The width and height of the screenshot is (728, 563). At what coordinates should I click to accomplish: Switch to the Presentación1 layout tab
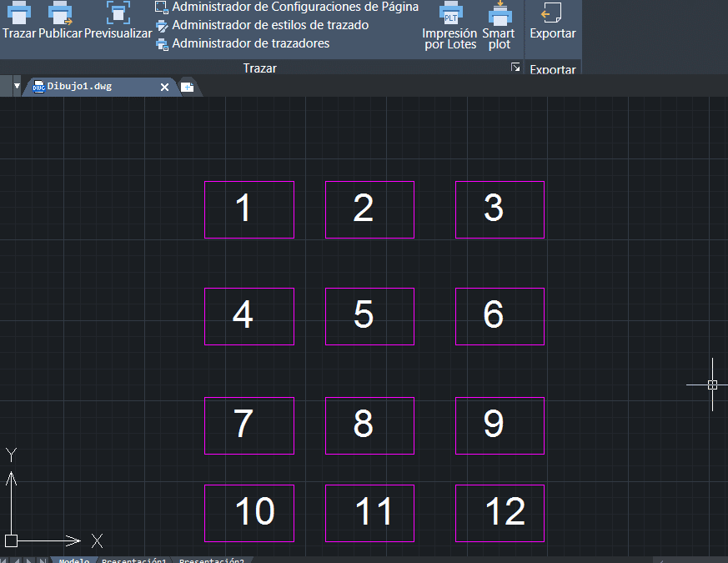click(133, 560)
